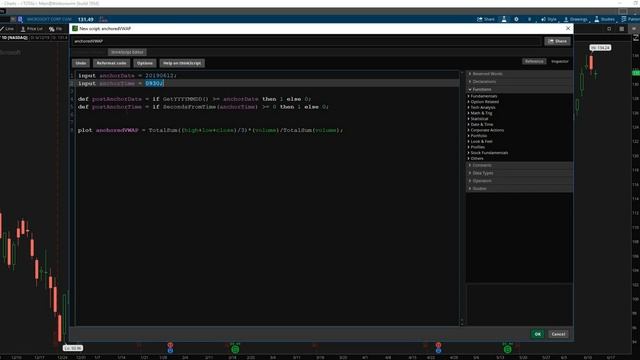The image size is (640, 360).
Task: Expand the Date & Time function group
Action: [x=482, y=124]
